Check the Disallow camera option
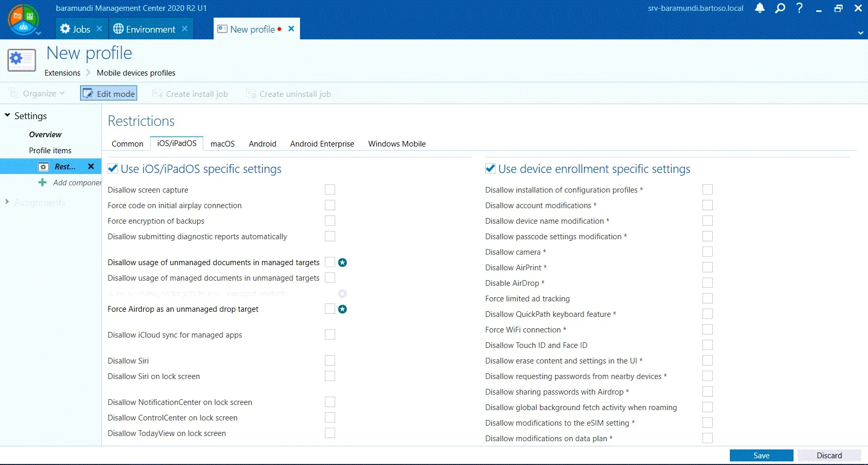 708,252
